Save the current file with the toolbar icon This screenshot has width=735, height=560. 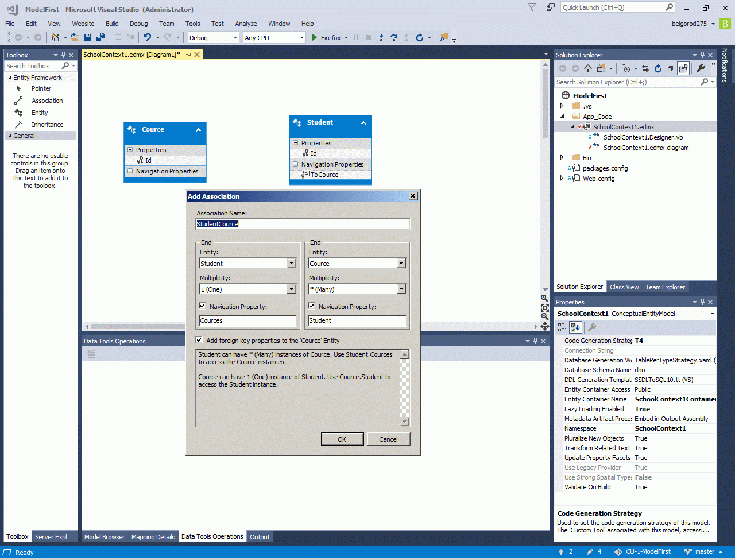tap(88, 38)
